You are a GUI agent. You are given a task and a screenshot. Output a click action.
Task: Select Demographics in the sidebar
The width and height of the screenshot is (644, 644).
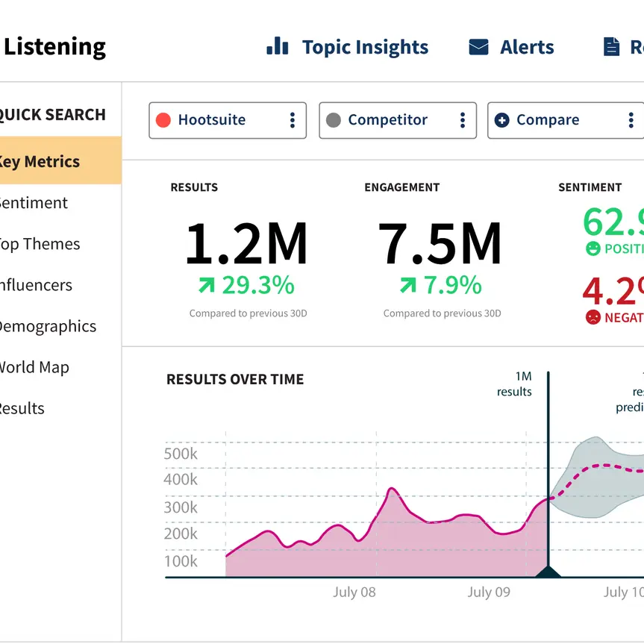(x=48, y=326)
